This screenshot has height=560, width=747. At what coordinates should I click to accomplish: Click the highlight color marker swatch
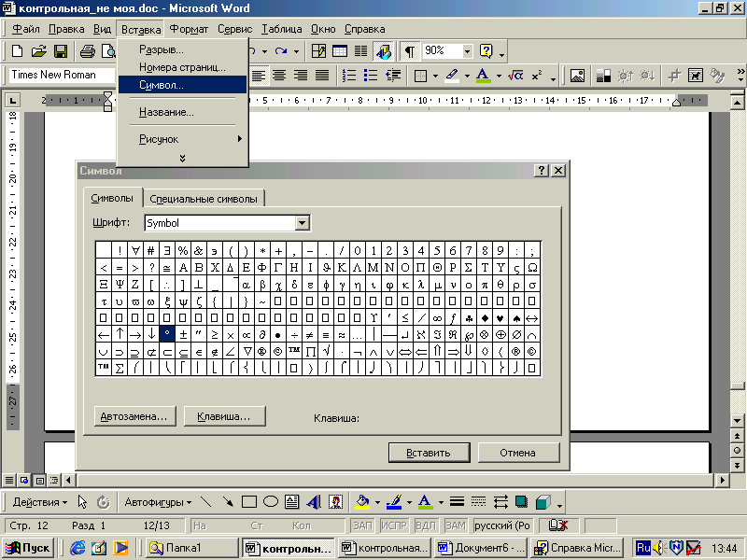point(452,76)
